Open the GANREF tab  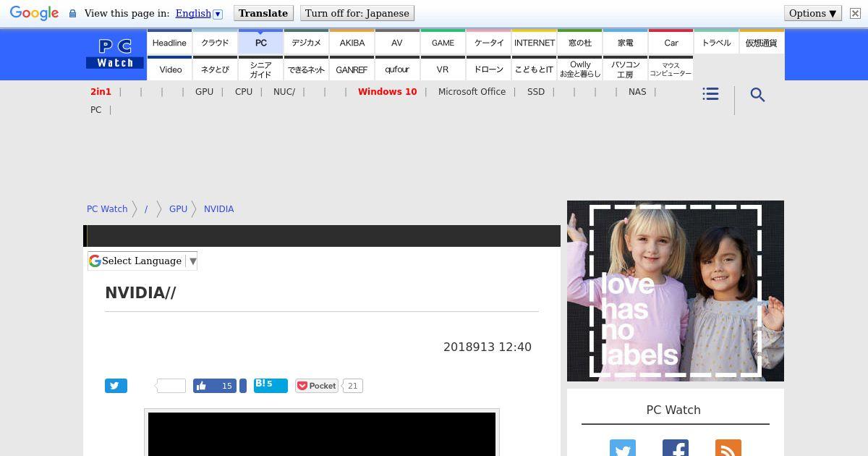click(352, 69)
